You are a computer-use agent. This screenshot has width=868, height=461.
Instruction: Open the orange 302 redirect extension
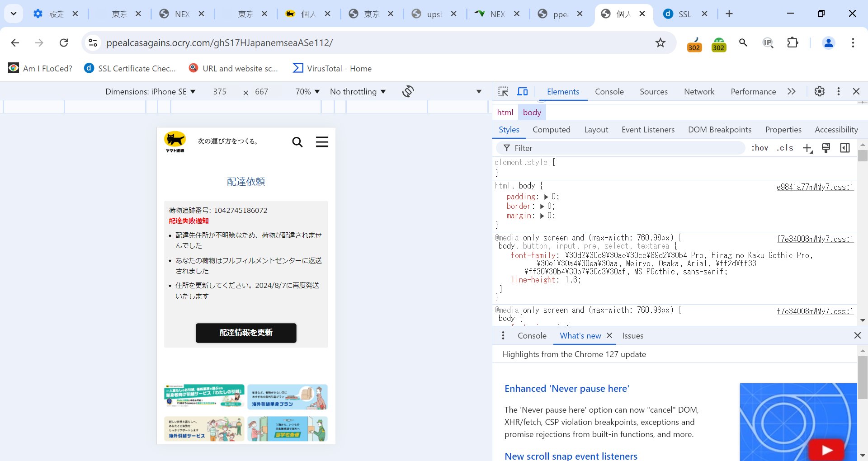tap(694, 44)
